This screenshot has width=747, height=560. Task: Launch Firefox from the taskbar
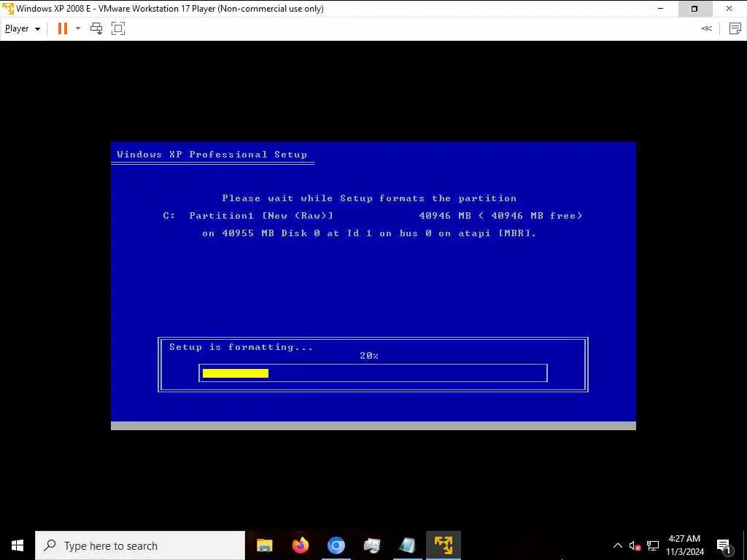(x=300, y=545)
